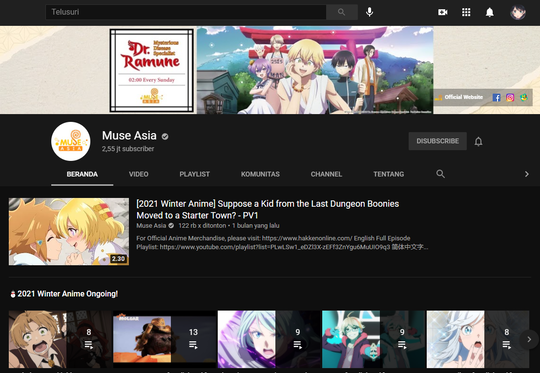Open the Last Dungeon Boonies PV1 title
The height and width of the screenshot is (373, 540).
coord(268,209)
